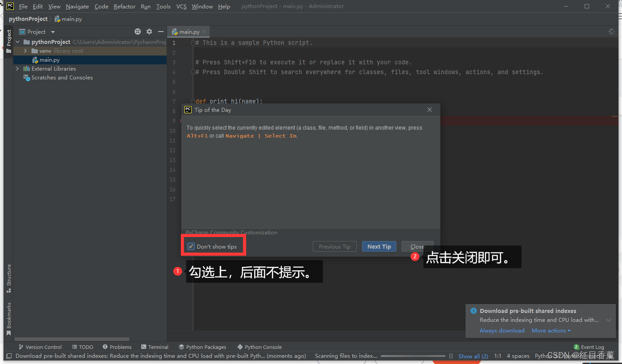Open the VCS menu
This screenshot has width=622, height=364.
pyautogui.click(x=181, y=6)
